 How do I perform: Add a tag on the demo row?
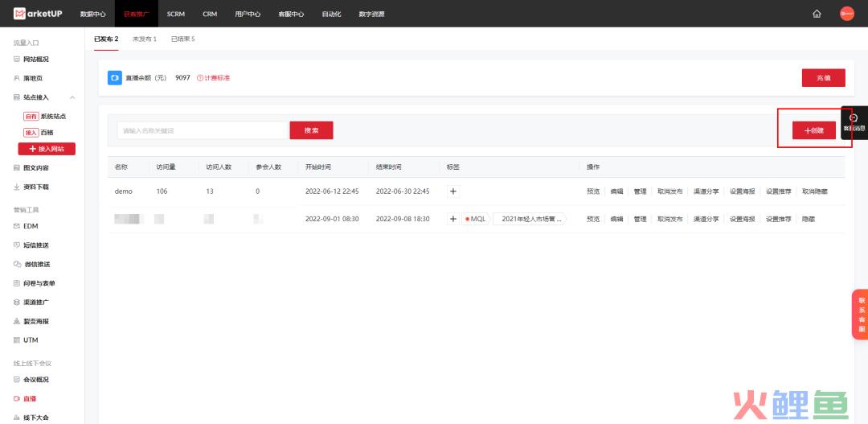[x=452, y=191]
